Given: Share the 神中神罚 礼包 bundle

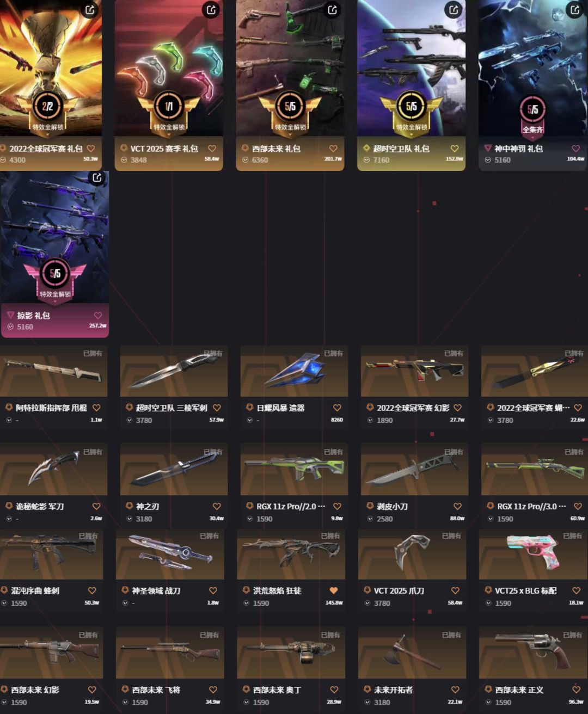Looking at the screenshot, I should 575,9.
